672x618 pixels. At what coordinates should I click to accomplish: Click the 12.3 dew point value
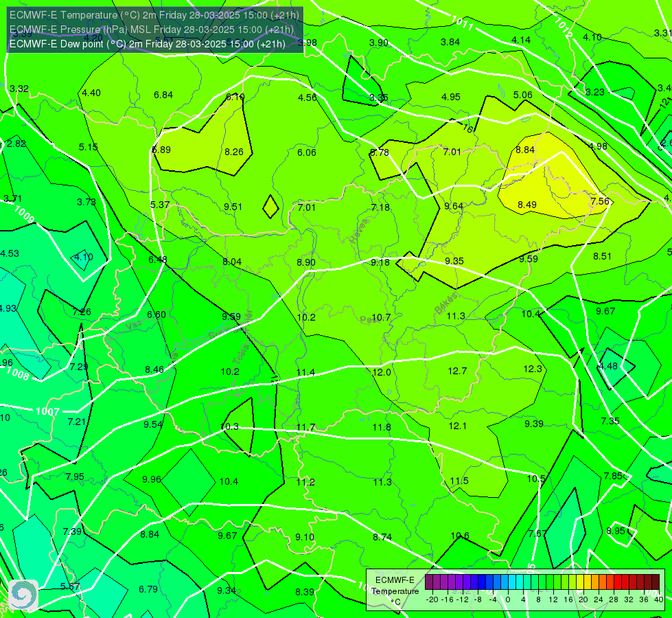533,369
